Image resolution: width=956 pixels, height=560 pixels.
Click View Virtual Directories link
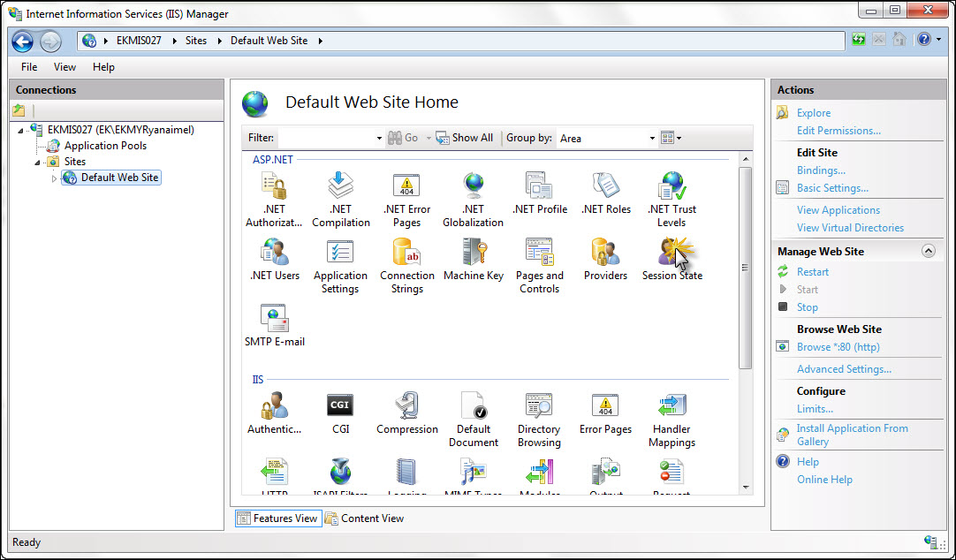coord(850,227)
